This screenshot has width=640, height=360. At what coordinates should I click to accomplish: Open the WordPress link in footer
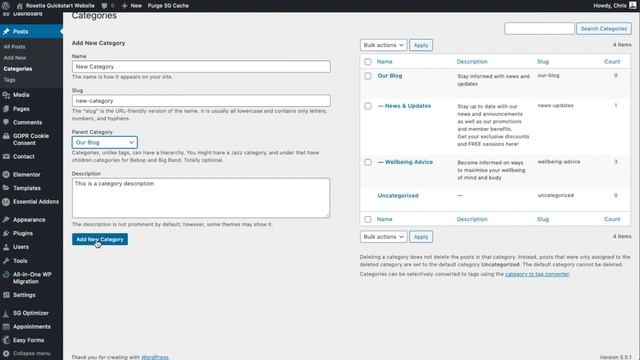pos(155,357)
